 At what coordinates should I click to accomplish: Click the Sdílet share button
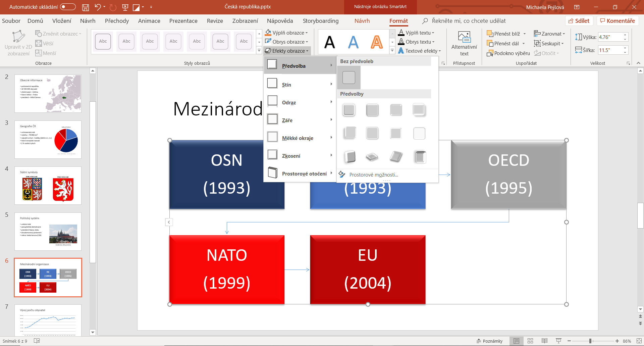579,21
